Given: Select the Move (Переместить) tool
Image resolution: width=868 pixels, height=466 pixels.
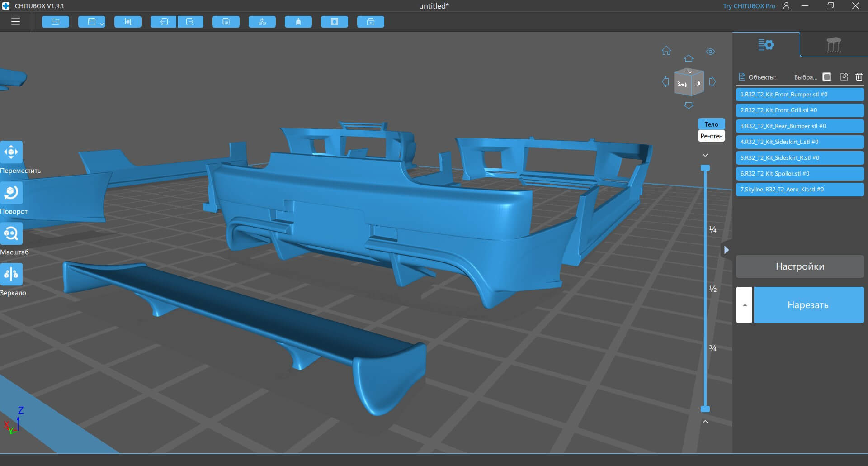Looking at the screenshot, I should coord(11,152).
